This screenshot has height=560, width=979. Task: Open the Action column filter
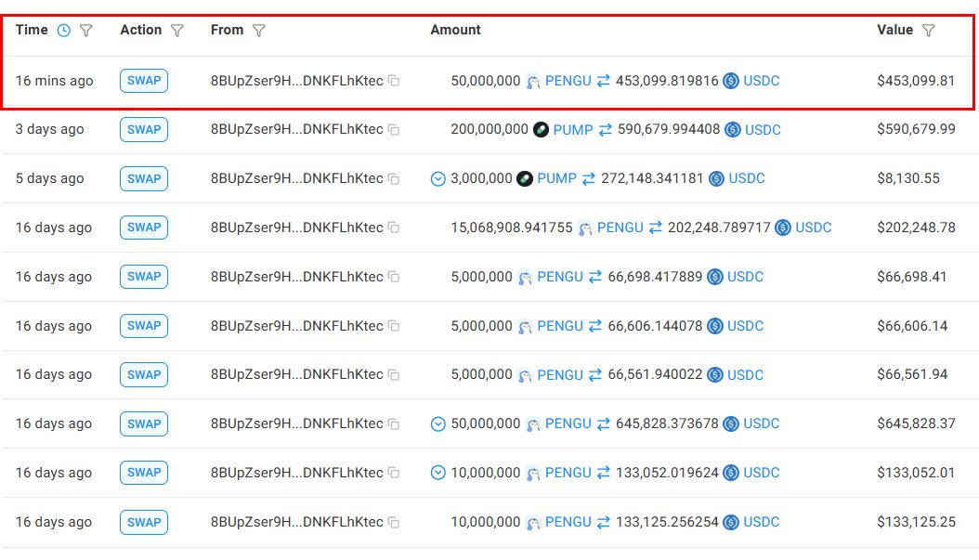click(176, 30)
